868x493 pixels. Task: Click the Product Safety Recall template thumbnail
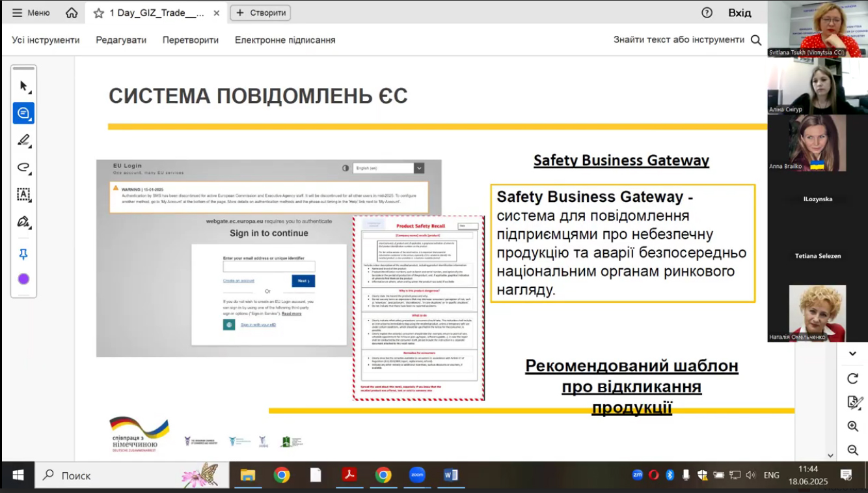pos(418,308)
